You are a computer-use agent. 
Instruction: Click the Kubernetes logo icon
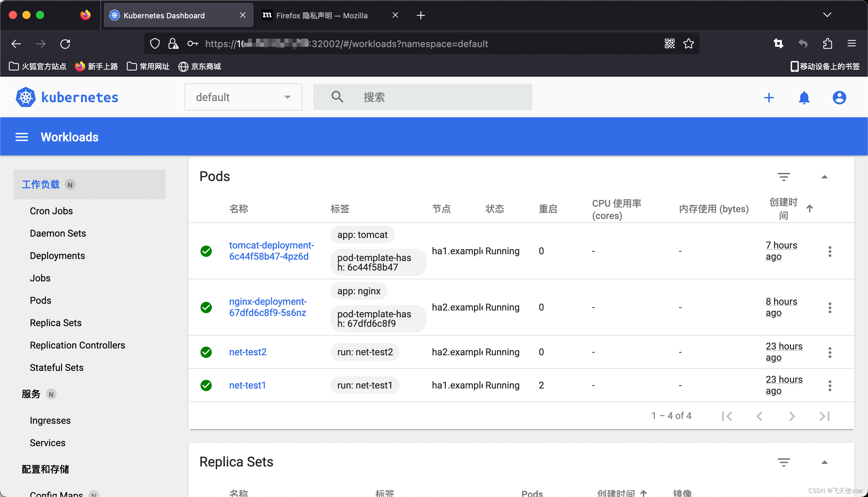(x=26, y=97)
